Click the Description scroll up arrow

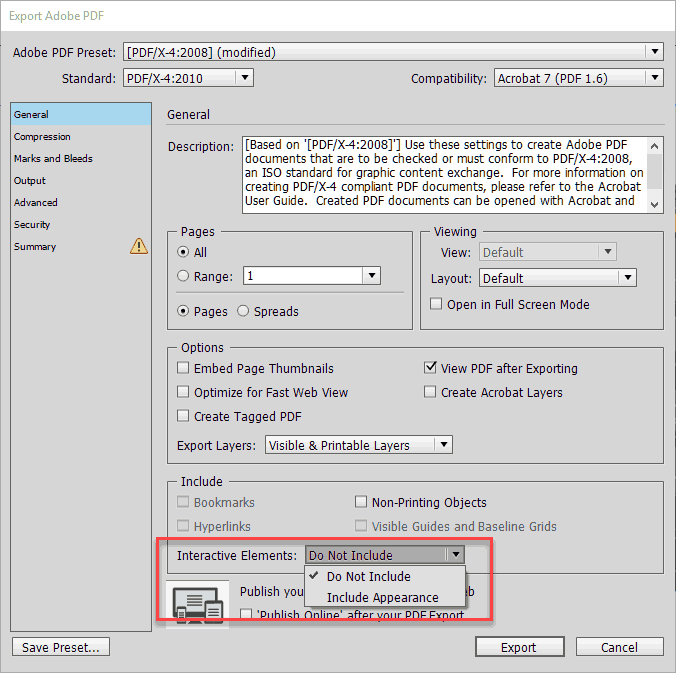654,146
